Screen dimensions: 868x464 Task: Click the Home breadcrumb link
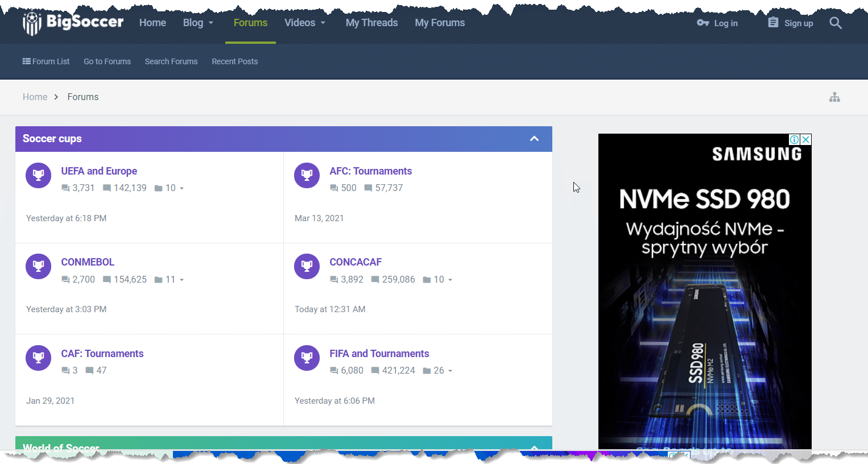pos(35,97)
